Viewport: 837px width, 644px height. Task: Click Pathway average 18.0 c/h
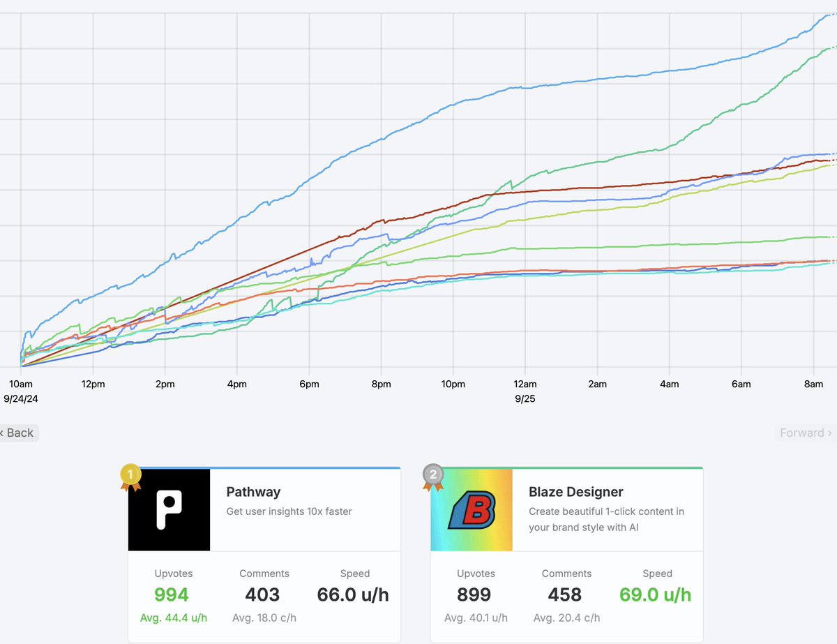(264, 618)
